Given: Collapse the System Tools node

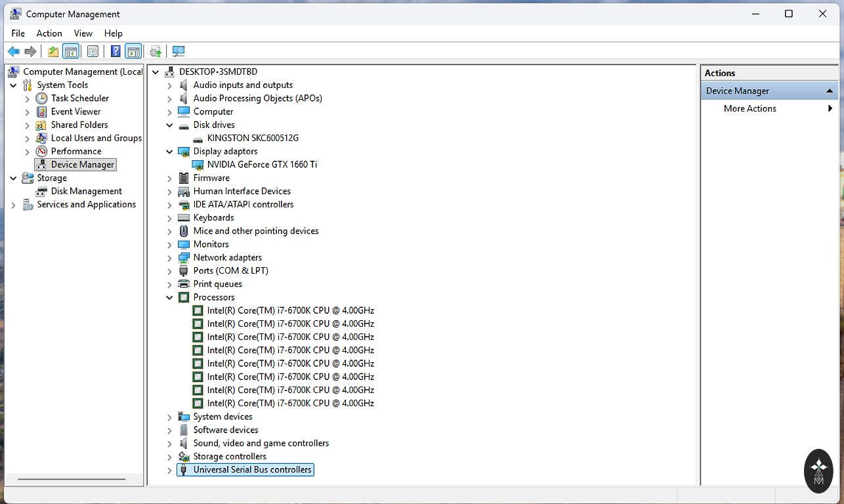Looking at the screenshot, I should click(x=13, y=85).
